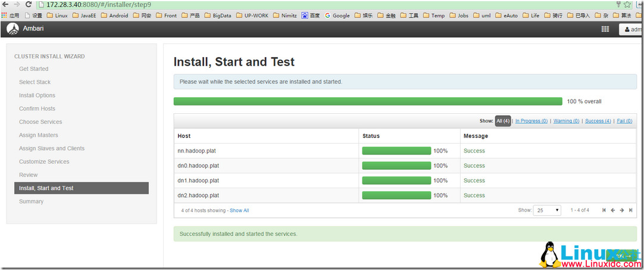The width and height of the screenshot is (644, 270).
Task: Open the rows-per-page dropdown showing 25
Action: click(x=547, y=210)
